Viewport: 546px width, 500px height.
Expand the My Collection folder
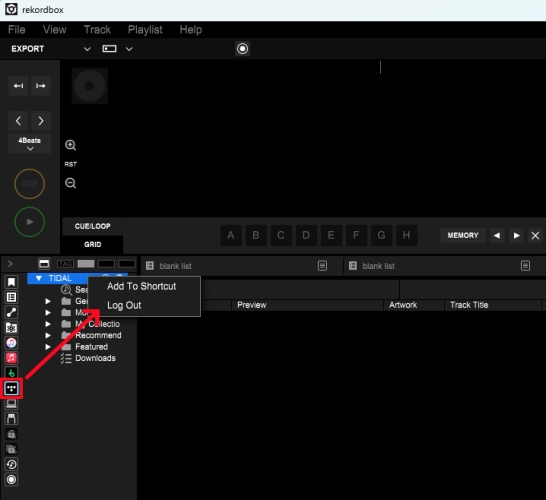pos(48,324)
